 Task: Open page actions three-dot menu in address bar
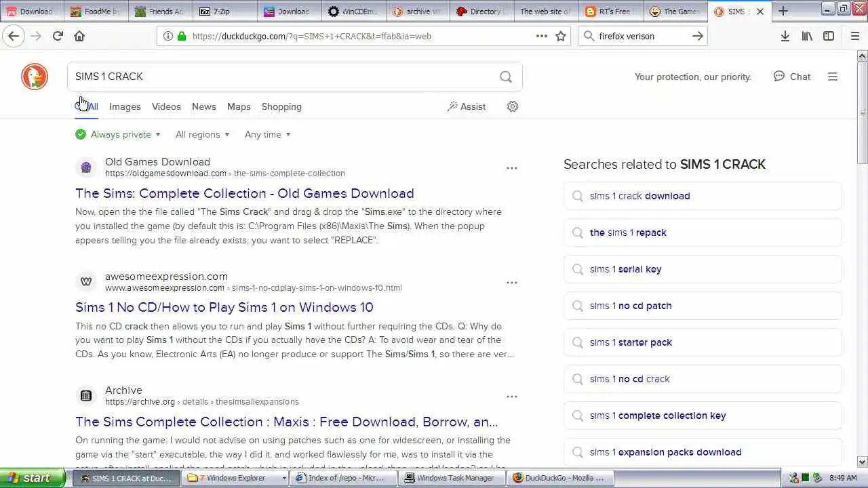tap(542, 36)
